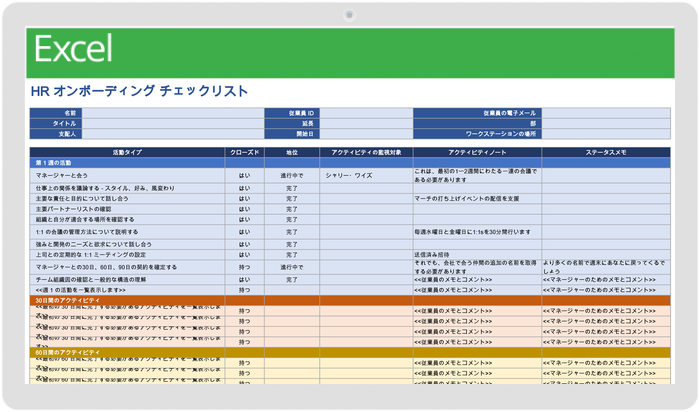Select the blank 従業員の電子メール value cell
The image size is (700, 412).
tap(606, 113)
